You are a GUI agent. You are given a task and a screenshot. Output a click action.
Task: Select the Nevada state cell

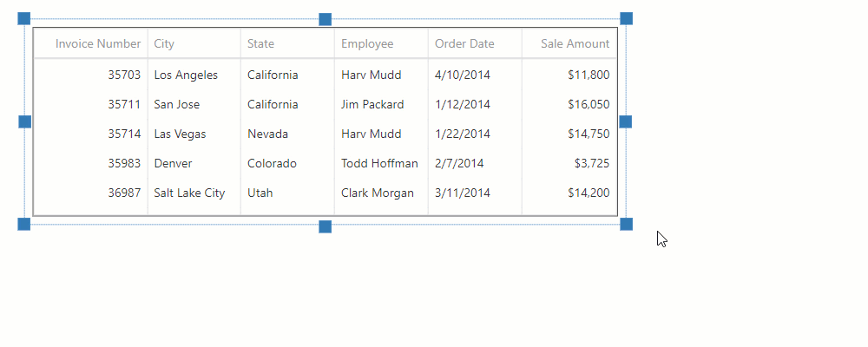coord(267,134)
